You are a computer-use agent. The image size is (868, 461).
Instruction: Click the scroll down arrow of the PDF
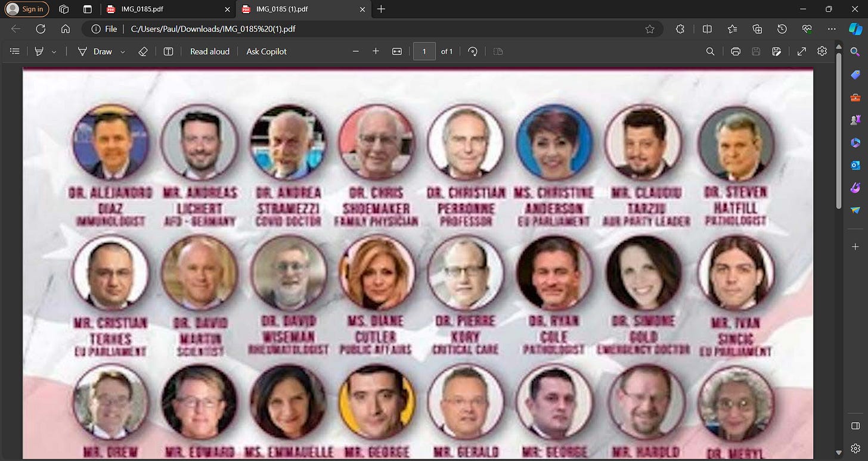839,453
